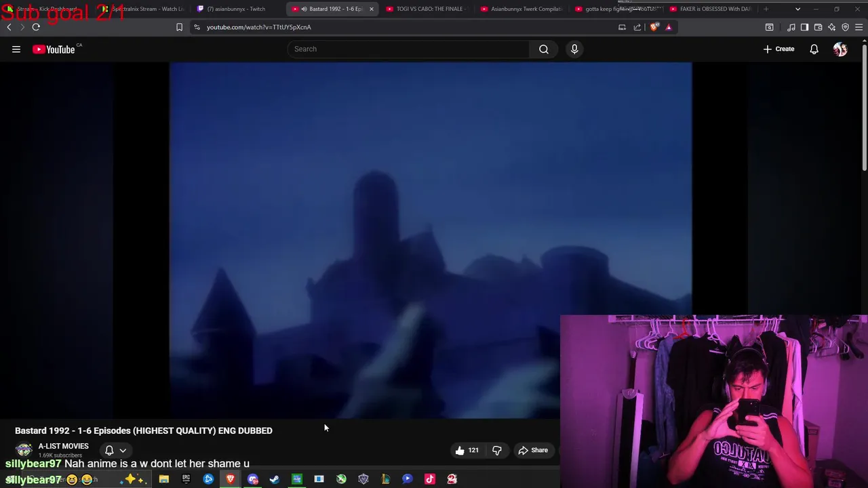
Task: Open the YouTube guide hamburger menu
Action: 16,49
